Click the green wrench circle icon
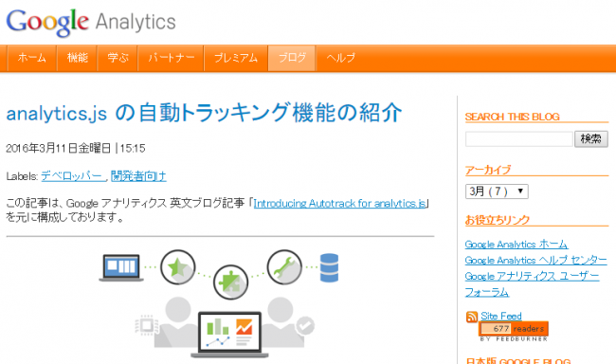The image size is (616, 364). click(x=284, y=267)
